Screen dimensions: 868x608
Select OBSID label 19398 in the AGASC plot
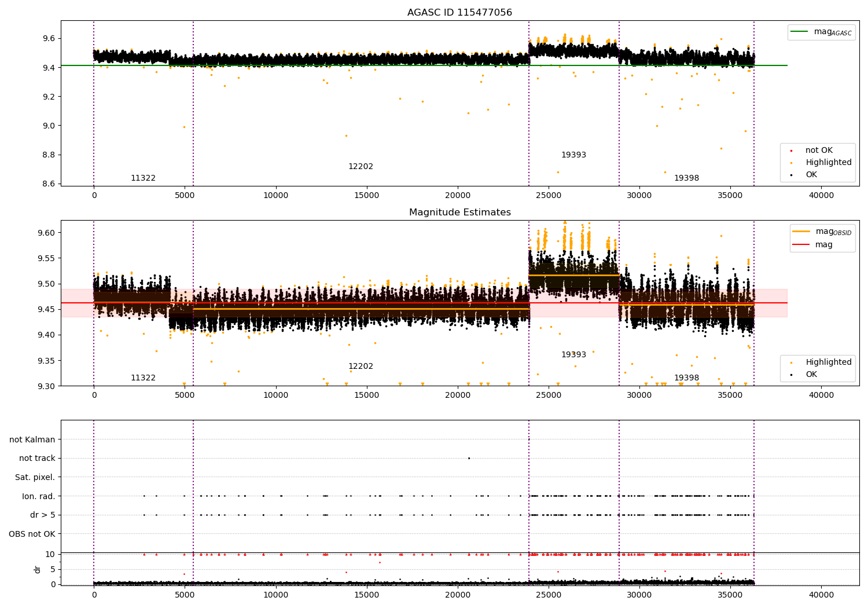coord(686,178)
